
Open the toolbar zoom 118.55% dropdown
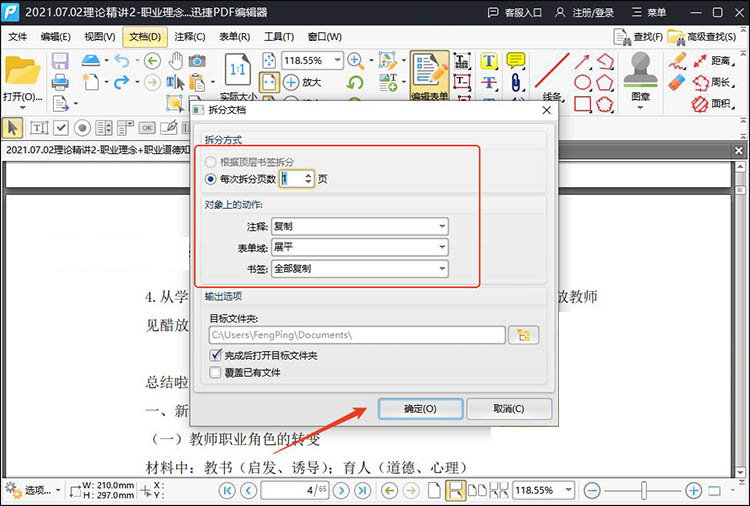point(338,60)
